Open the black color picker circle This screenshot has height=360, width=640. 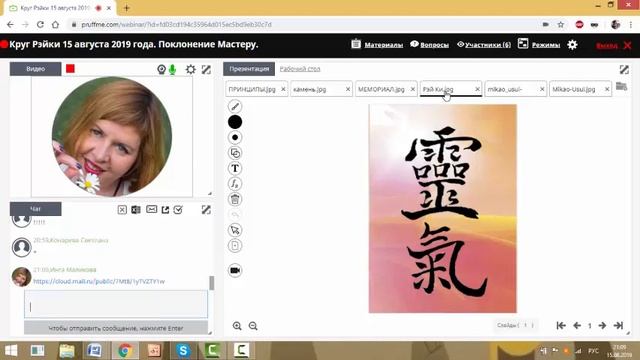(235, 122)
